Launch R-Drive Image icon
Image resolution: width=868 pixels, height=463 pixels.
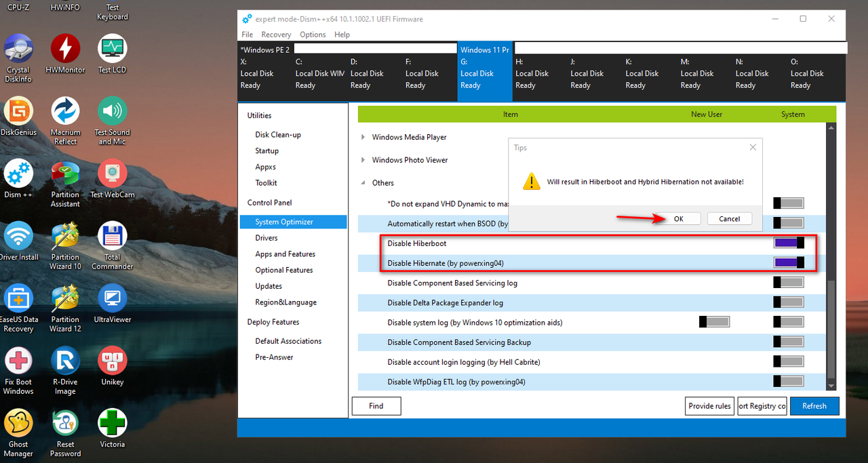pos(65,370)
